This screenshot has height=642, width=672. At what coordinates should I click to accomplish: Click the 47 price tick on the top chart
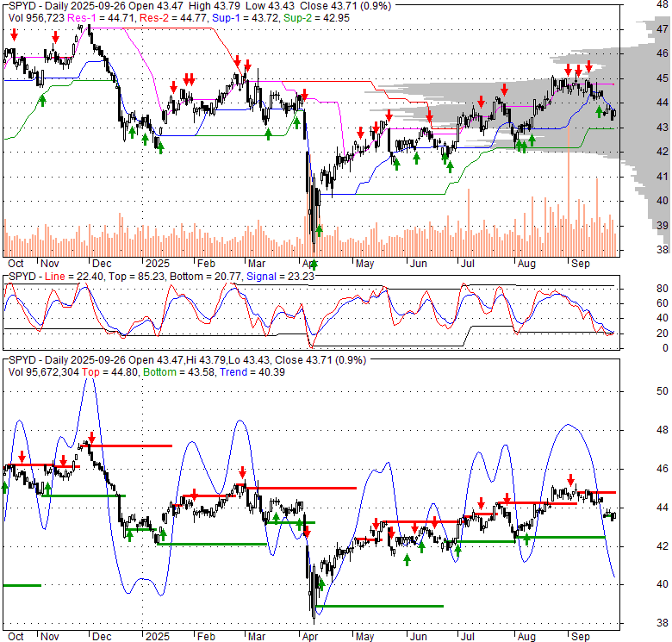tap(663, 29)
